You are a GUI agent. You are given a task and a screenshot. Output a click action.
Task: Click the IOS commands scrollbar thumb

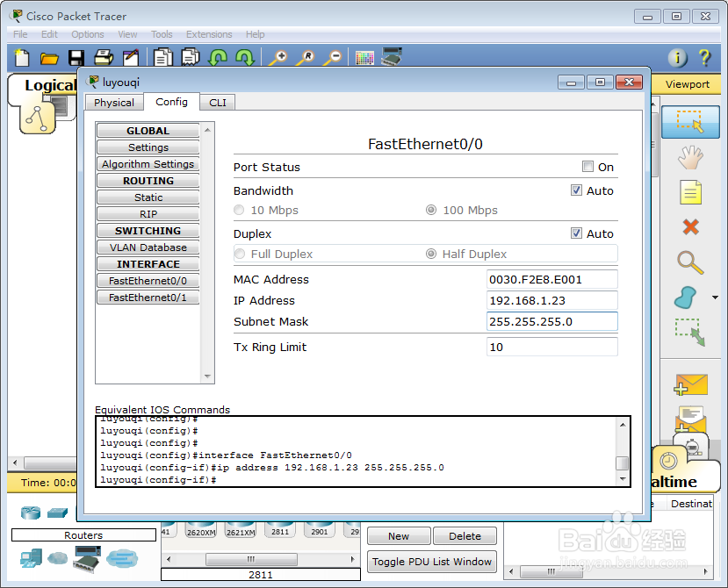[x=622, y=463]
